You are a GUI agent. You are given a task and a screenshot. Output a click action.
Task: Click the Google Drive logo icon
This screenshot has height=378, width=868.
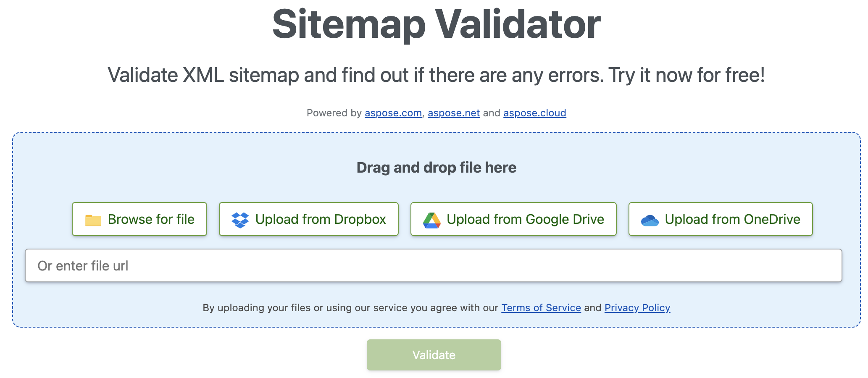[431, 220]
